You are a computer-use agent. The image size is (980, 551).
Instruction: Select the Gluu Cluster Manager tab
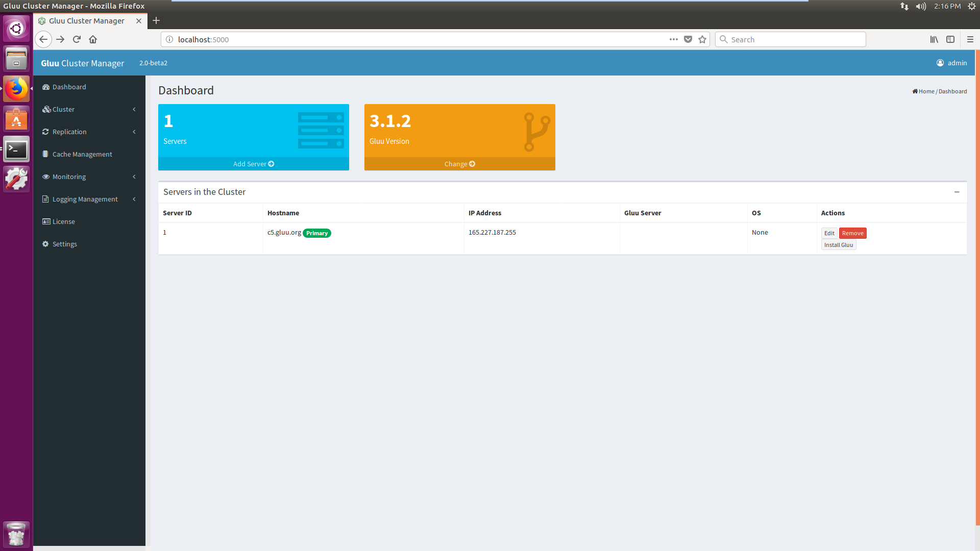pyautogui.click(x=90, y=21)
